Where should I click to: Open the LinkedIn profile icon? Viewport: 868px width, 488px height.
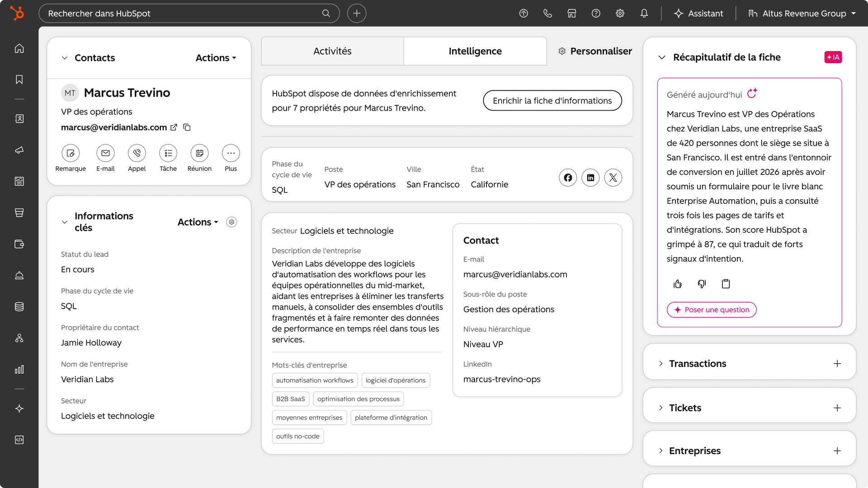click(x=590, y=178)
